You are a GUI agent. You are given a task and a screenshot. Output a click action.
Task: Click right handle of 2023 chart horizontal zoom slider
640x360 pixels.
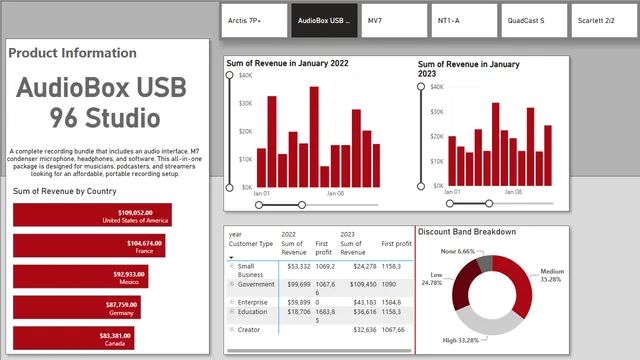tap(489, 203)
